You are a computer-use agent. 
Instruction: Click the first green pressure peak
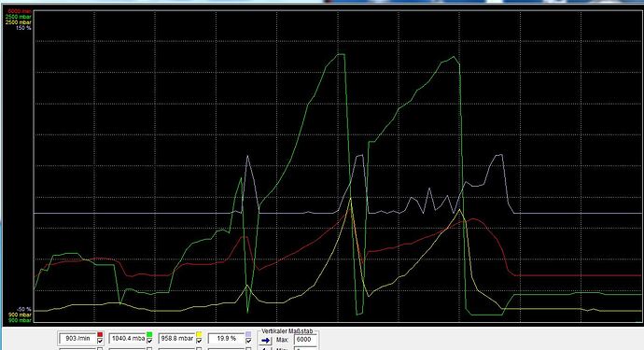pos(341,54)
